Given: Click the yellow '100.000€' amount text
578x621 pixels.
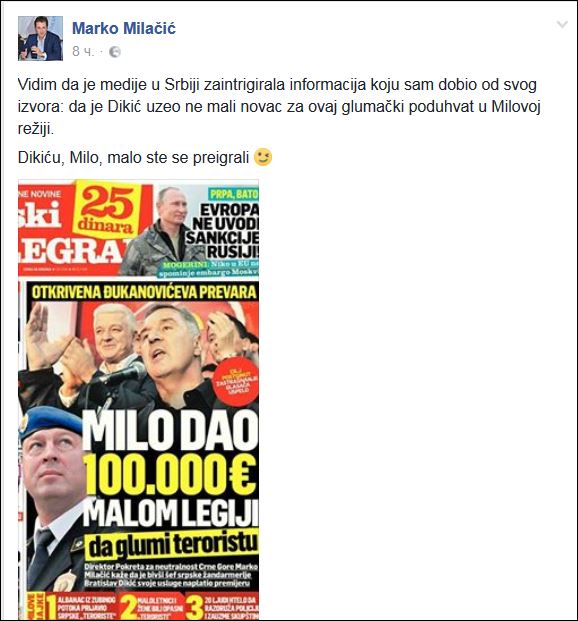Looking at the screenshot, I should pos(170,473).
